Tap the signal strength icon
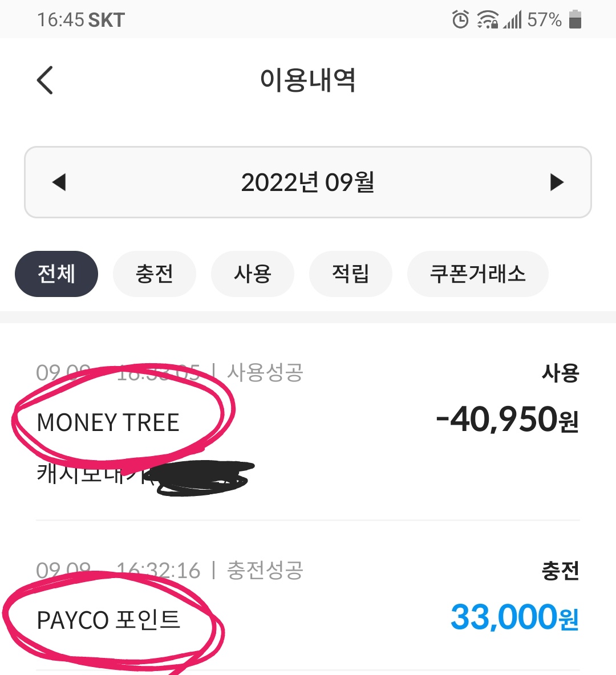616x675 pixels. pyautogui.click(x=512, y=20)
